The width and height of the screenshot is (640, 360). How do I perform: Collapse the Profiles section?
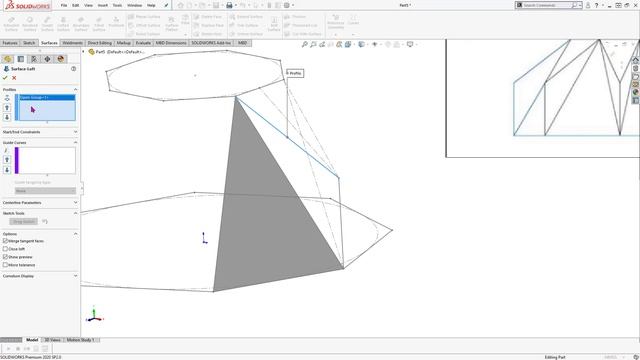[x=76, y=89]
